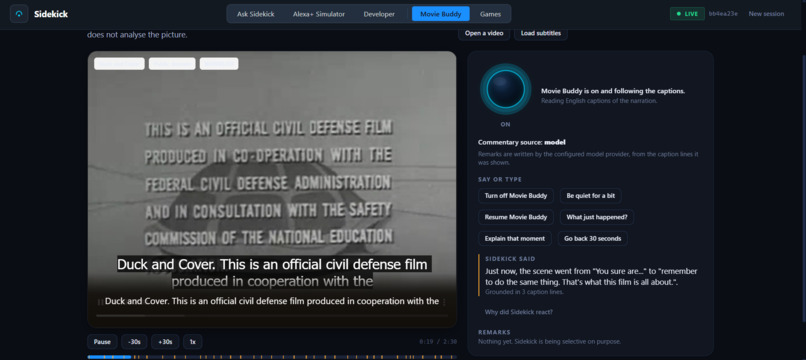Click Explain that moment chip

point(515,239)
